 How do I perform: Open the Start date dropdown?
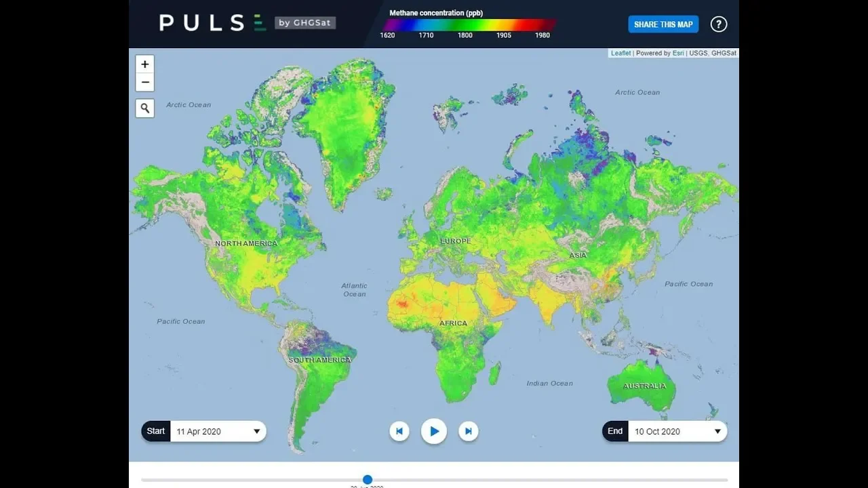218,431
